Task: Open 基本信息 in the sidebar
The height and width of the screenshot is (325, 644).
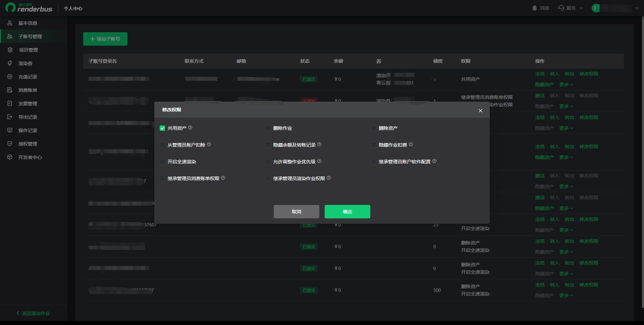Action: (34, 23)
